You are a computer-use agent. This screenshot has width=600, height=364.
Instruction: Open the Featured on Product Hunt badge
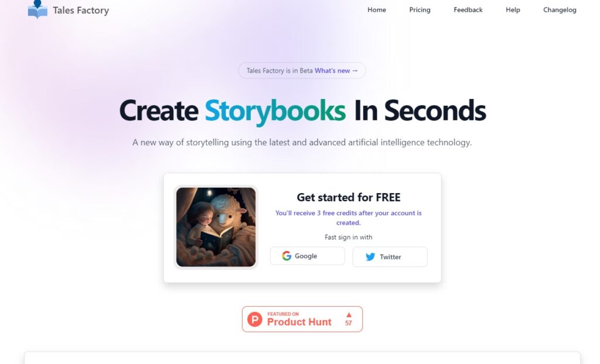(302, 319)
